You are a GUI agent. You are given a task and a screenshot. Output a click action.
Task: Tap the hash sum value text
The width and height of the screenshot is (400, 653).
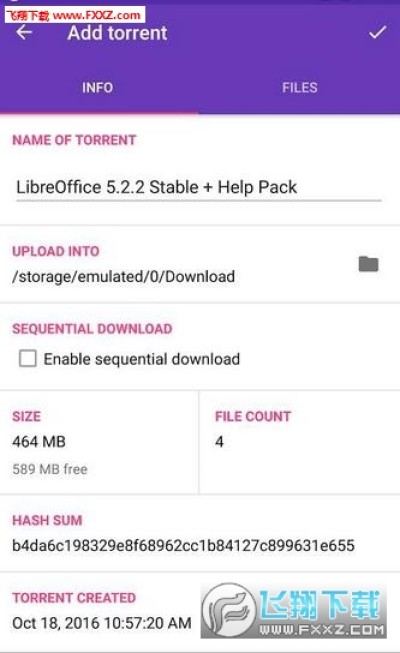(x=183, y=545)
